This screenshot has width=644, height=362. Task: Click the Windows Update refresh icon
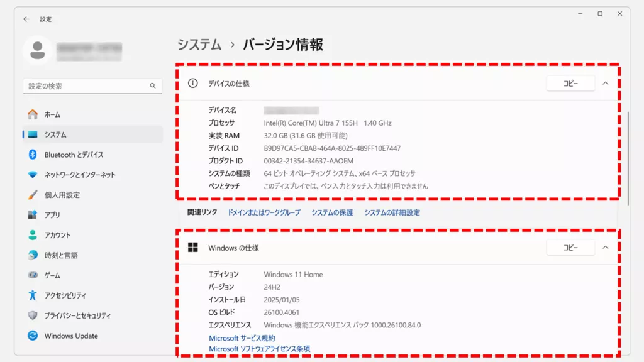click(x=33, y=336)
